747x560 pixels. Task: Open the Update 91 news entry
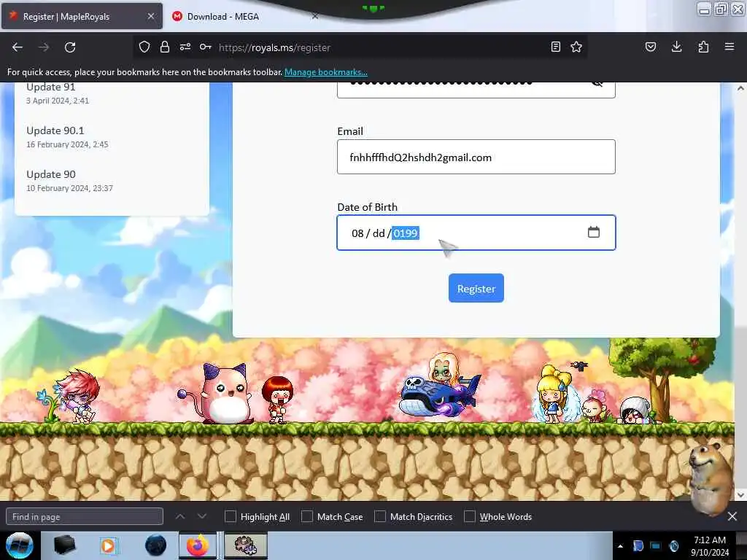[x=51, y=87]
